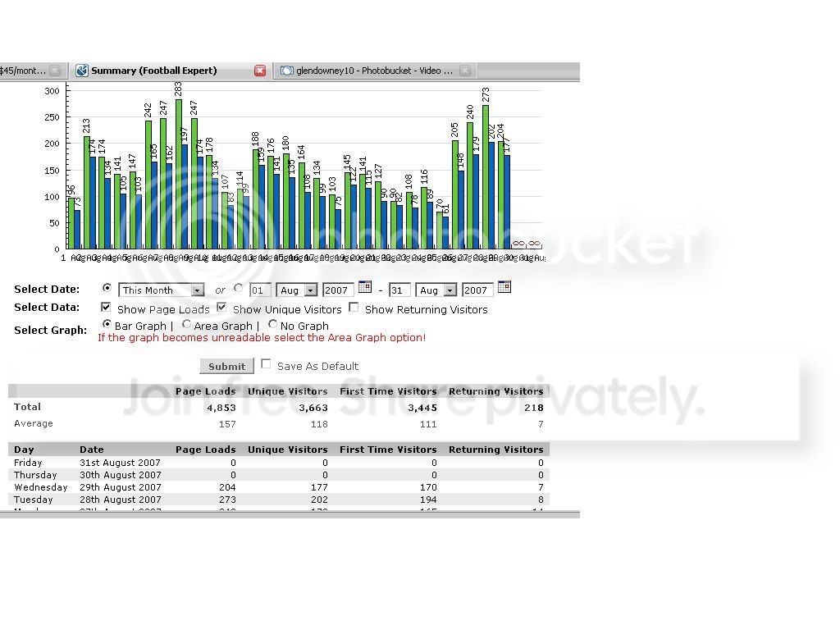Click the red Area Graph warning text

(262, 337)
